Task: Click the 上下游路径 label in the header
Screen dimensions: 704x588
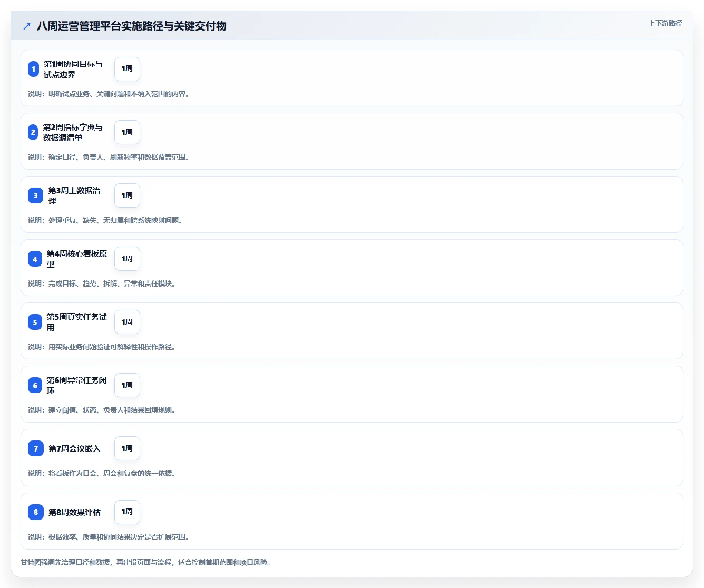Action: tap(665, 23)
